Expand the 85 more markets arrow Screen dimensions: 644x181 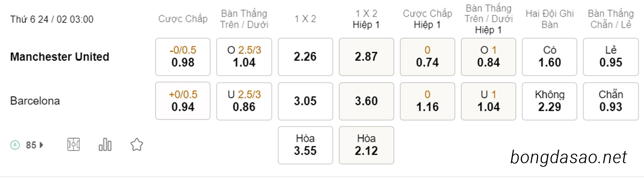point(41,145)
